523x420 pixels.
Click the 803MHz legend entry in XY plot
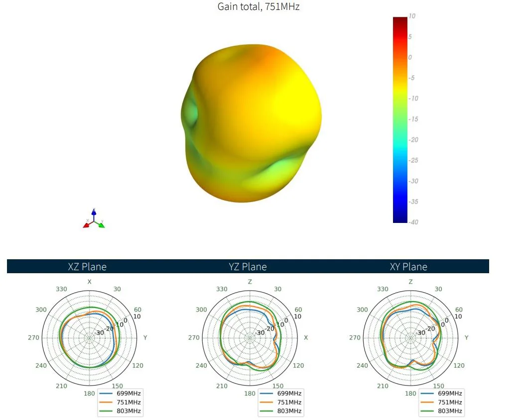442,411
